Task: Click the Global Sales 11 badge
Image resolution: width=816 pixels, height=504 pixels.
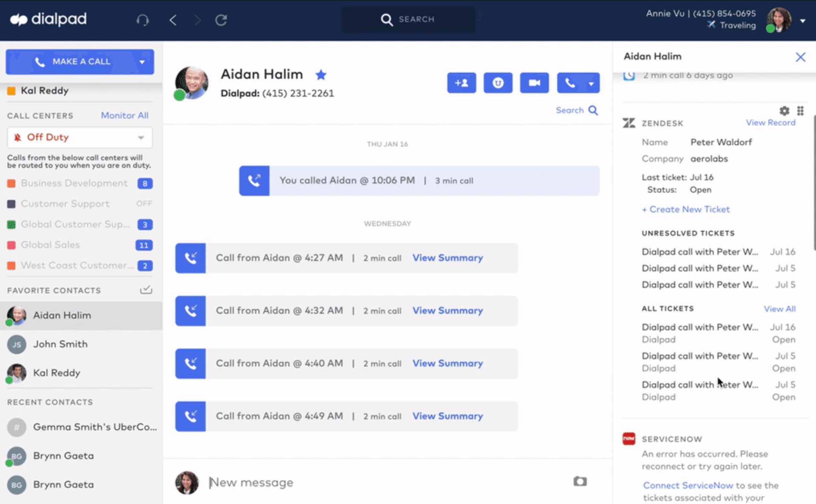Action: pos(144,245)
